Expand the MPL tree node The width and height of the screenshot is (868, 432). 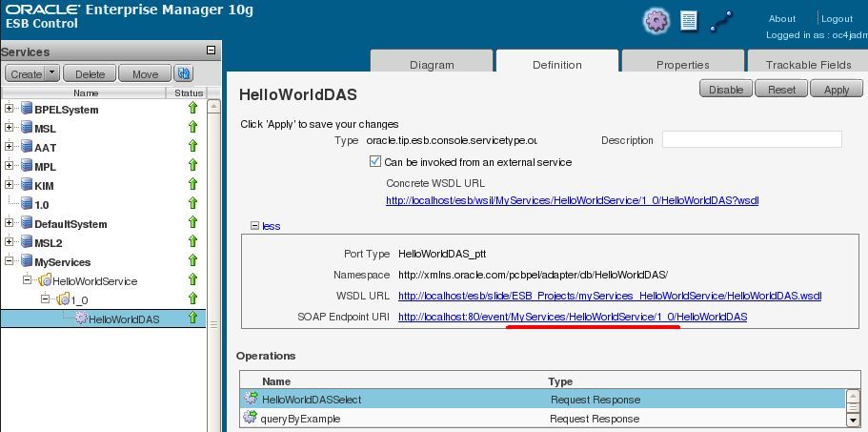(9, 166)
